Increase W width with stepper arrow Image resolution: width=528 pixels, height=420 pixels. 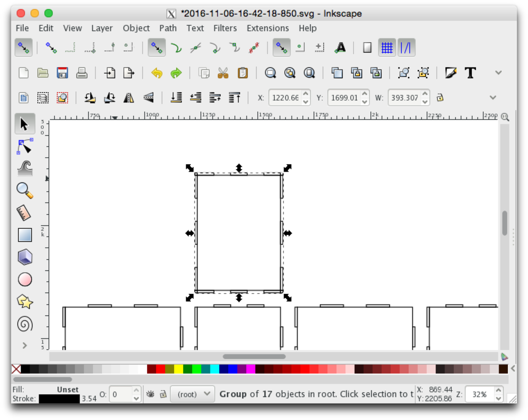425,94
